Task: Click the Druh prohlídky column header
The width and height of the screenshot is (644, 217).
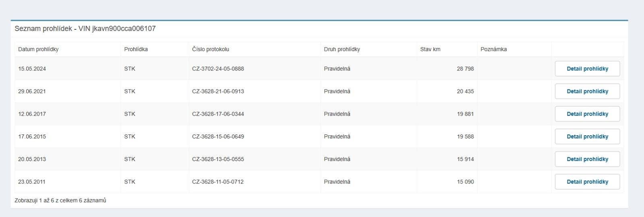Action: tap(342, 49)
